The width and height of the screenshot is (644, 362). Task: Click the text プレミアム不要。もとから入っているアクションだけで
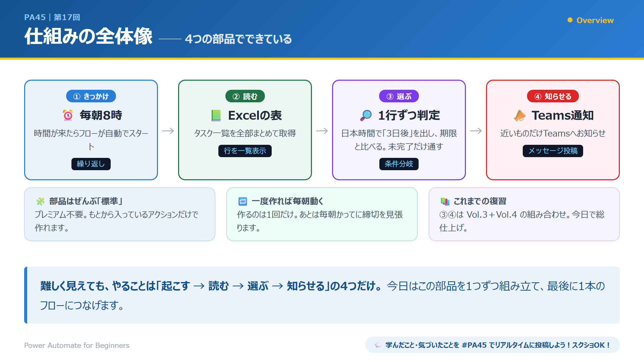pyautogui.click(x=117, y=214)
